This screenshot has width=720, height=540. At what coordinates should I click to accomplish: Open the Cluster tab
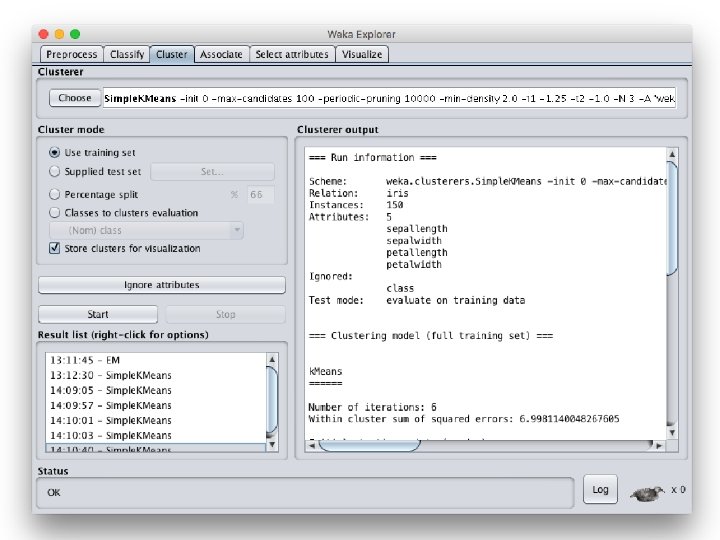click(x=172, y=54)
